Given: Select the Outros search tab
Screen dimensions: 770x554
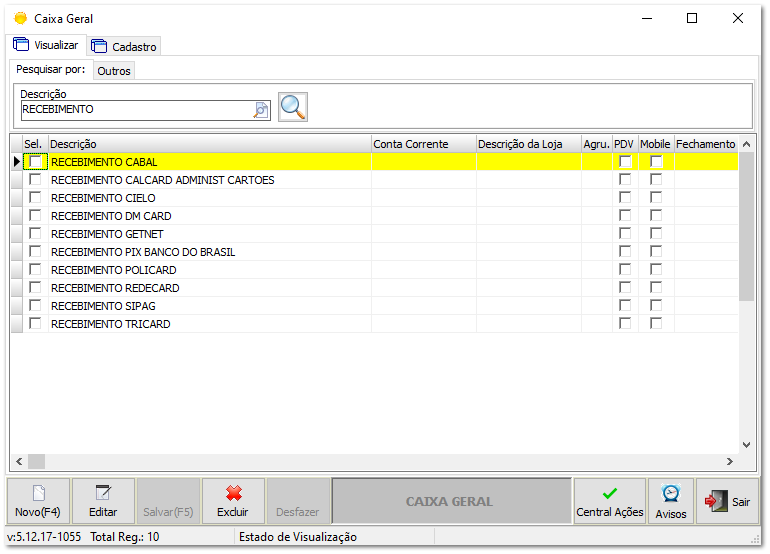Looking at the screenshot, I should click(x=114, y=71).
